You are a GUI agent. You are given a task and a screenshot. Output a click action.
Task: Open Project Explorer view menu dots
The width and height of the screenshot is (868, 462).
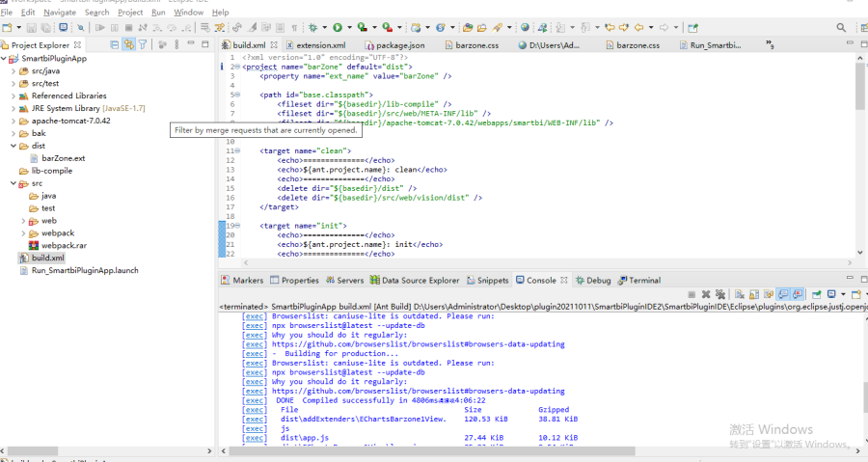click(x=176, y=44)
